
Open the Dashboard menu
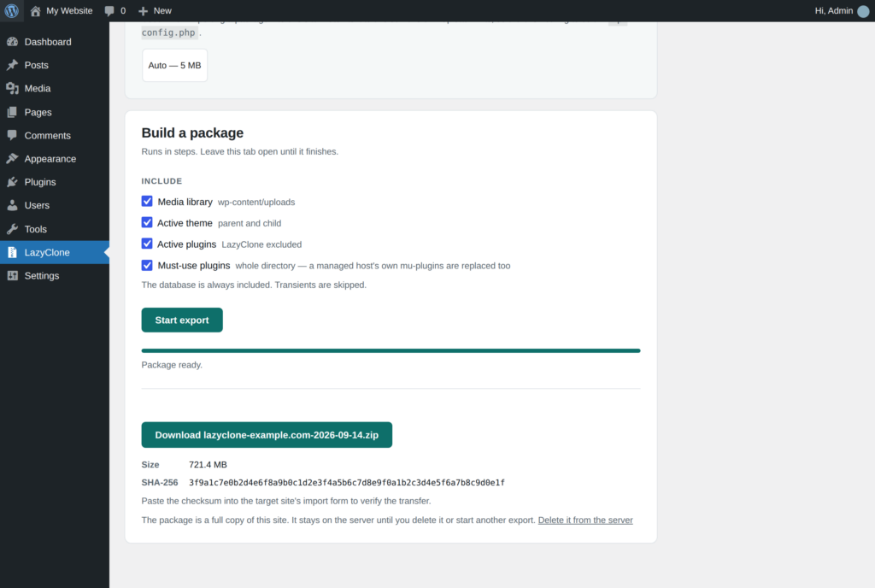pyautogui.click(x=55, y=42)
